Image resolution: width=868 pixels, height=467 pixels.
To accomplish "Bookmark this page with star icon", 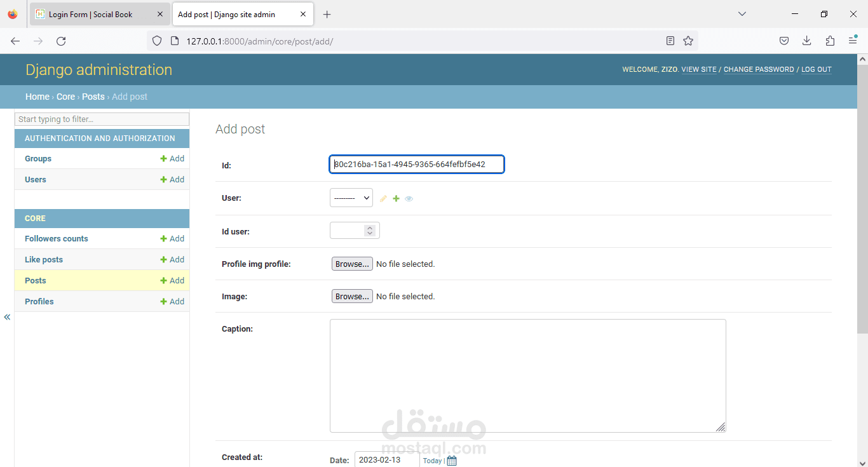I will [x=688, y=41].
